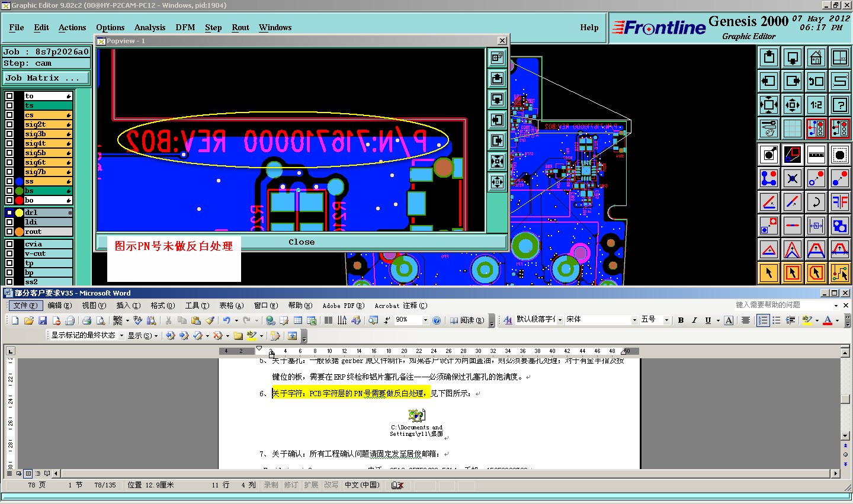Click the Format Painter brush icon in Word
Image resolution: width=853 pixels, height=504 pixels.
click(210, 320)
